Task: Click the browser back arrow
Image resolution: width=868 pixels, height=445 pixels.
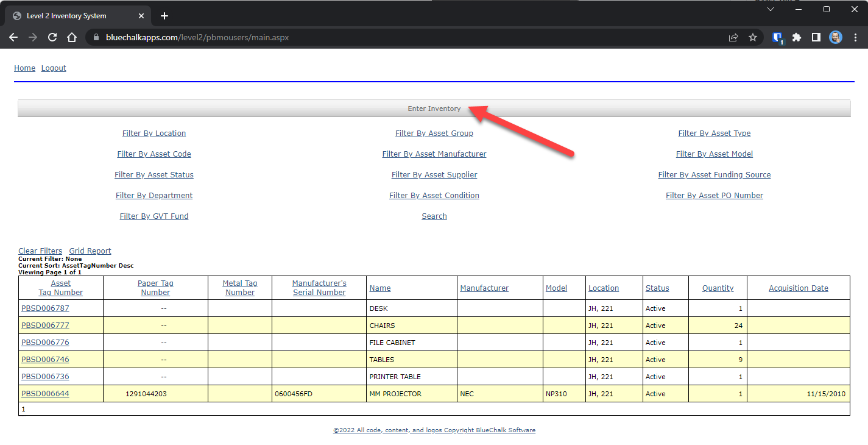Action: (x=13, y=37)
